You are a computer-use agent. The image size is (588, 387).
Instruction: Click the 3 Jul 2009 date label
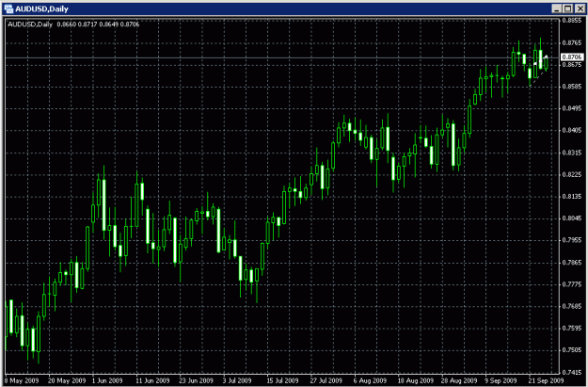237,380
